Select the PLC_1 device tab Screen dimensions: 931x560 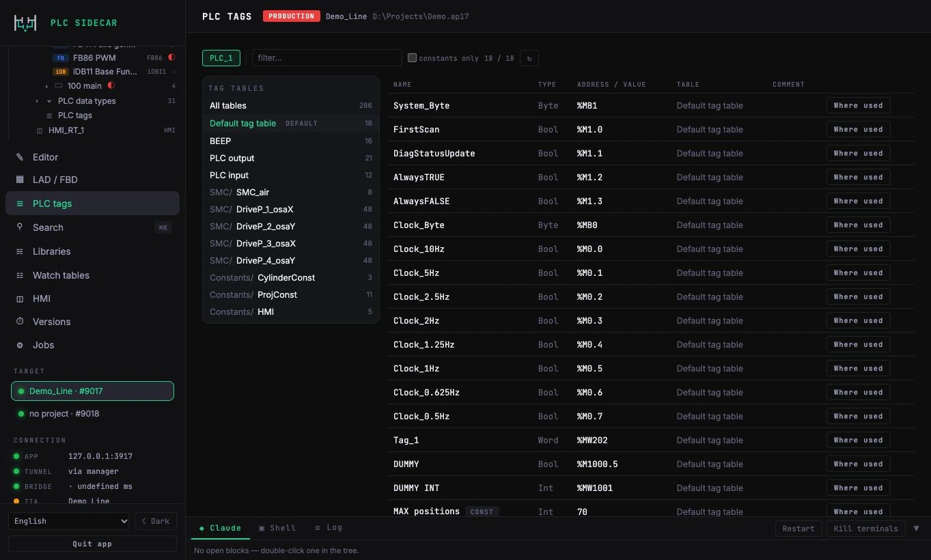(x=221, y=58)
